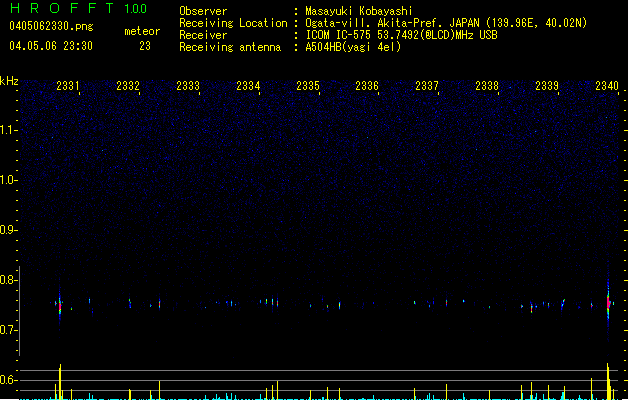629x400 pixels.
Task: Click the time marker 2339
Action: tap(547, 86)
